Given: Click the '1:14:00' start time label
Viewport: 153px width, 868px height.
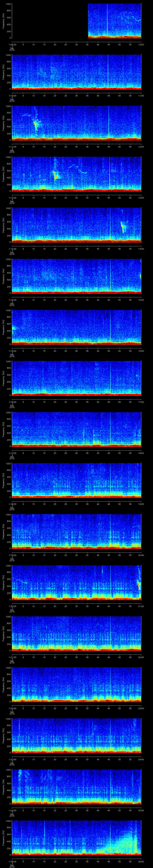Looking at the screenshot, I should (x=12, y=300).
